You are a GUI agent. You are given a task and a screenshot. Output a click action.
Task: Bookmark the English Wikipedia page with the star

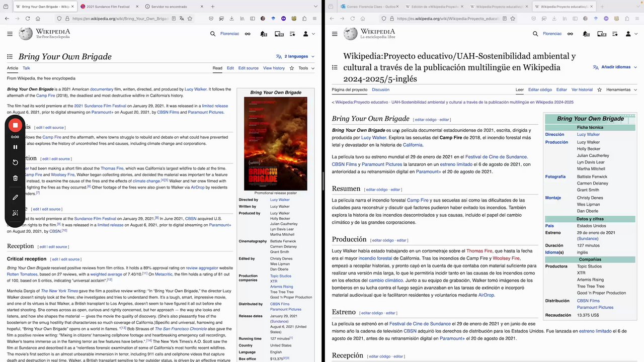tap(190, 19)
